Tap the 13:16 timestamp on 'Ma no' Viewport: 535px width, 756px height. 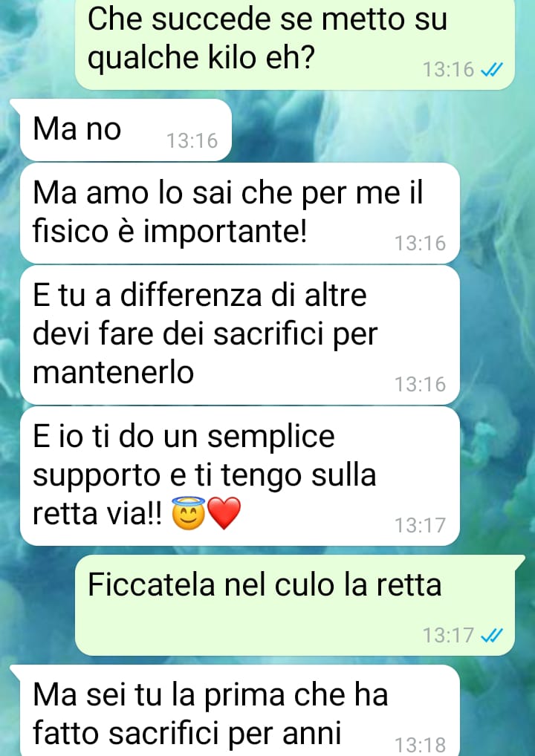[x=192, y=141]
